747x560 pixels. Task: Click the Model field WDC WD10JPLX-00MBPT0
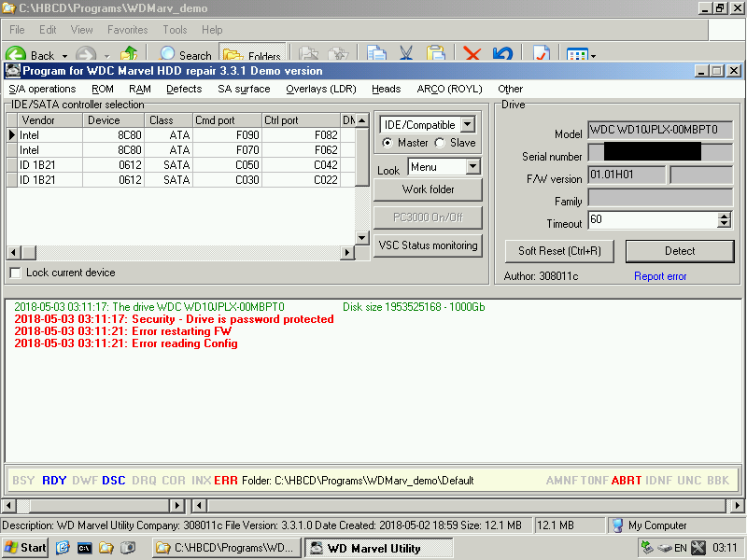click(x=660, y=130)
